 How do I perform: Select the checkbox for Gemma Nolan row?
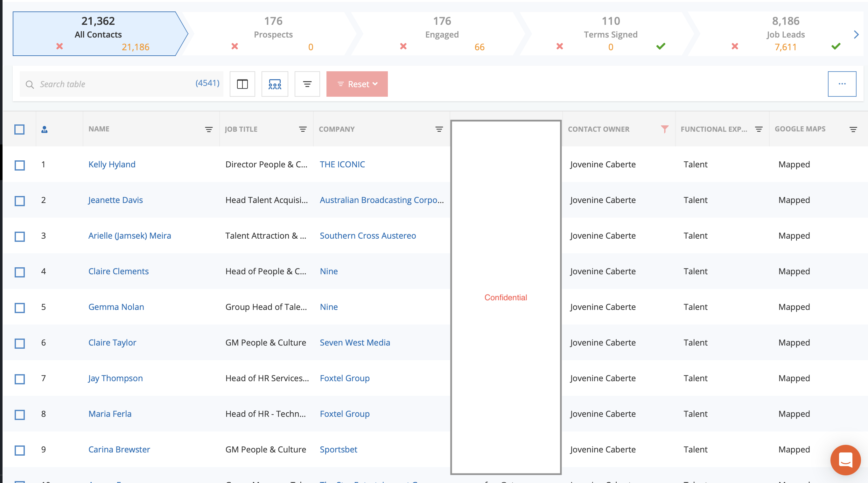click(x=20, y=308)
